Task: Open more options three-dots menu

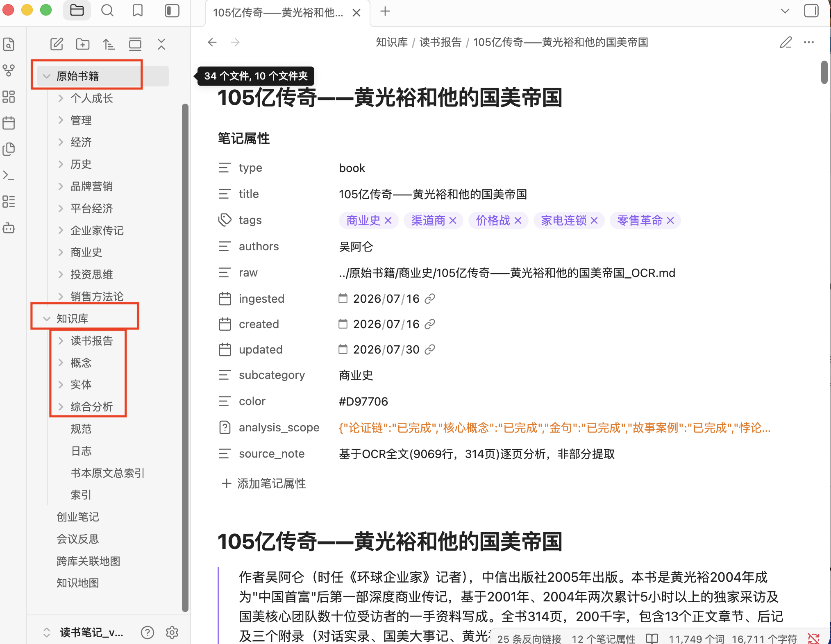Action: click(x=809, y=42)
